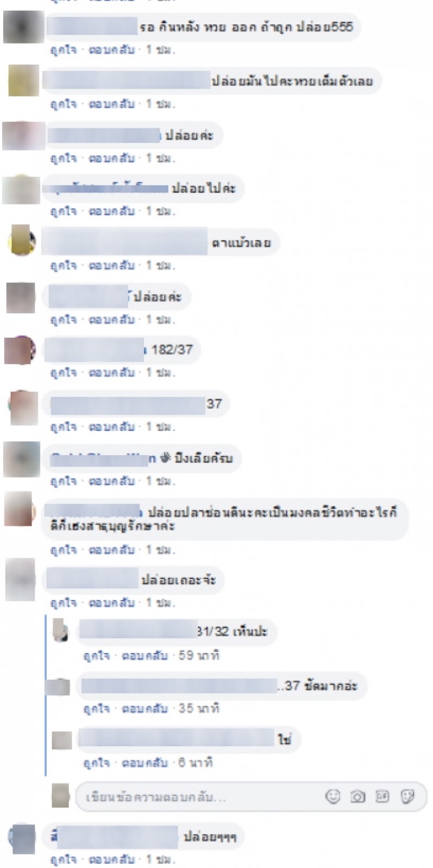Open avatar beside the 182/37 comment
This screenshot has height=868, width=433.
20,350
